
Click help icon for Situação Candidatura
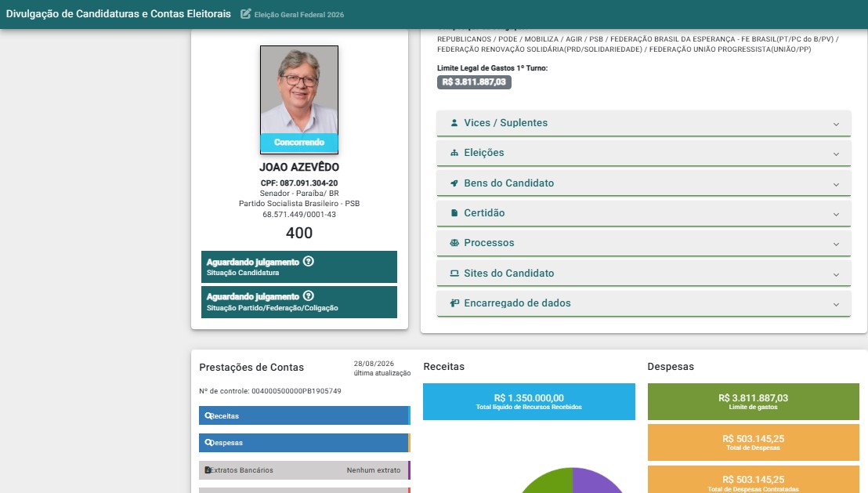(309, 262)
